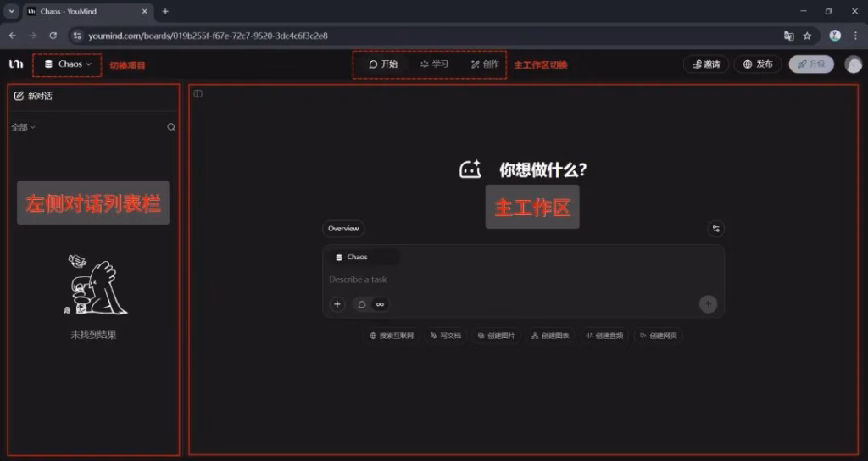Open the settings sliders icon above input
This screenshot has height=461, width=868.
click(x=716, y=229)
